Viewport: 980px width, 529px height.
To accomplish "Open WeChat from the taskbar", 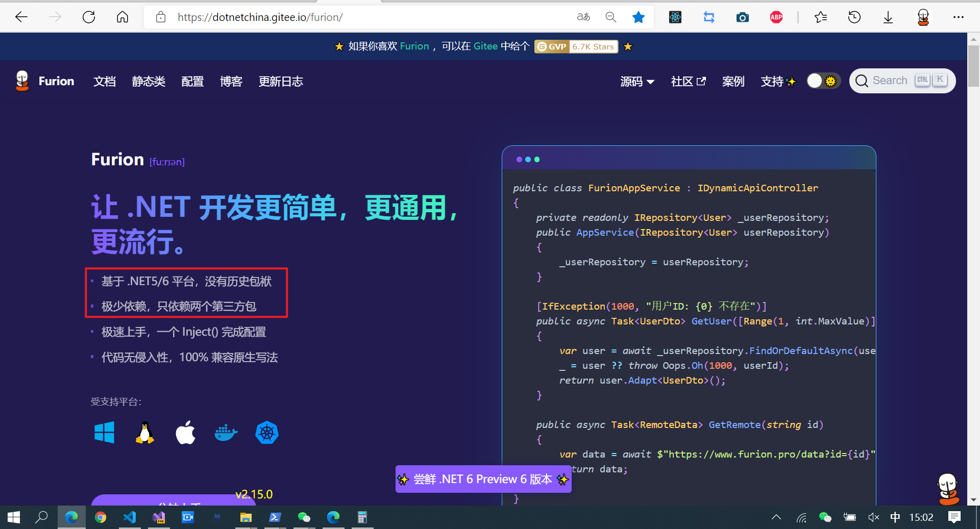I will pyautogui.click(x=304, y=517).
